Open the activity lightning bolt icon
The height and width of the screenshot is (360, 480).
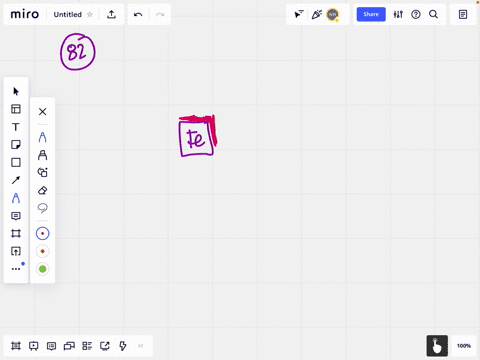[x=123, y=346]
